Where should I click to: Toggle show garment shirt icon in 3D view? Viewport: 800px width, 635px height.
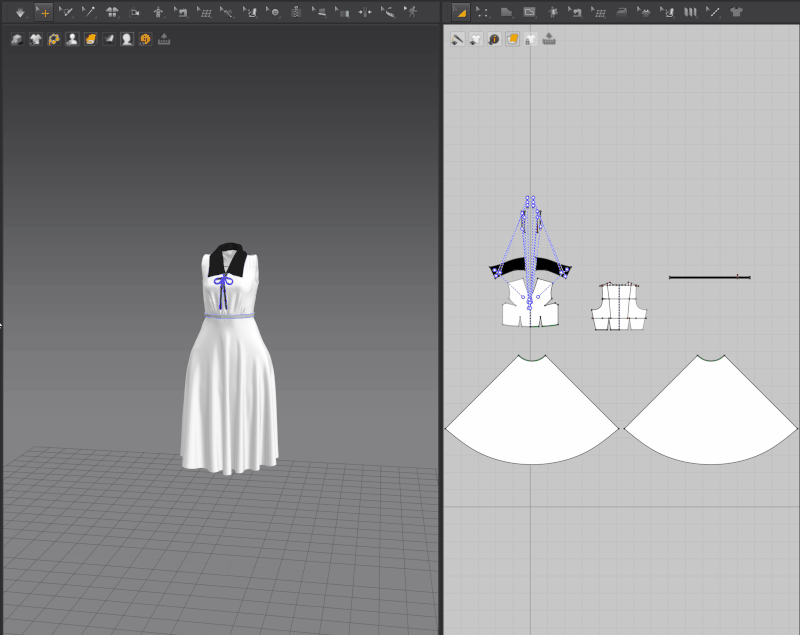pyautogui.click(x=35, y=39)
